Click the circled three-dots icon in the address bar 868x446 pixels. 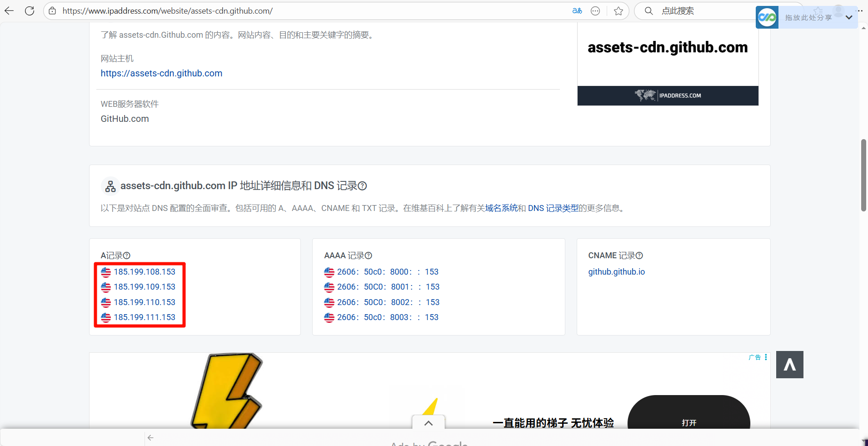[595, 11]
